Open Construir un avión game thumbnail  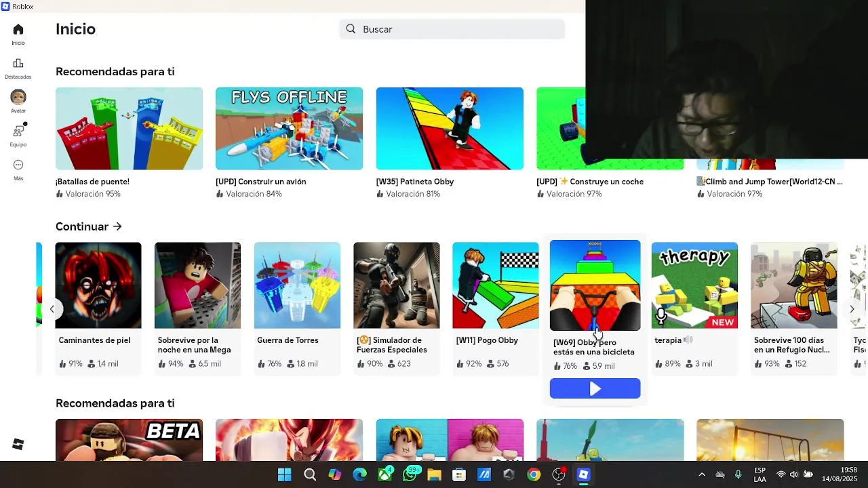pyautogui.click(x=289, y=128)
